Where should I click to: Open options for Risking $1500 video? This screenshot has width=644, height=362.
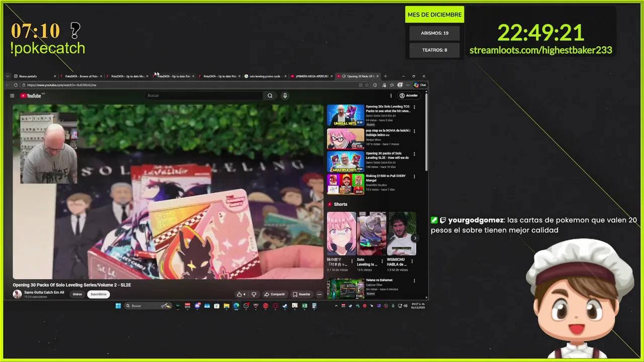[415, 176]
